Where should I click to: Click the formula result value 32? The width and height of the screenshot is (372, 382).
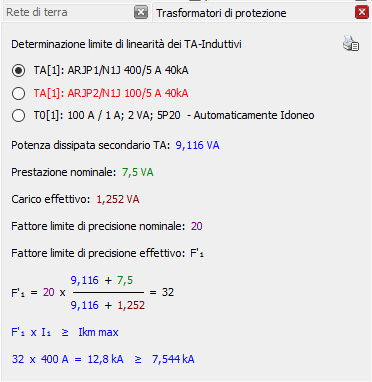(168, 292)
